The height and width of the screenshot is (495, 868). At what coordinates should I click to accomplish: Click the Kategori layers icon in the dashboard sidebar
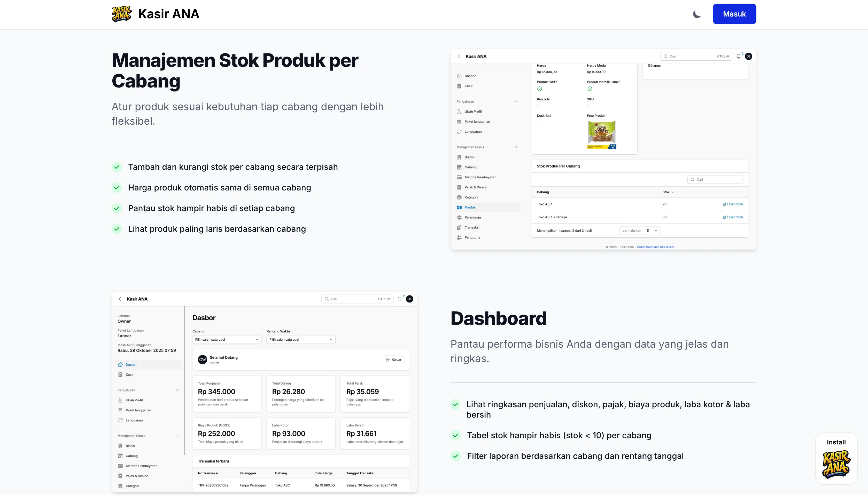120,486
